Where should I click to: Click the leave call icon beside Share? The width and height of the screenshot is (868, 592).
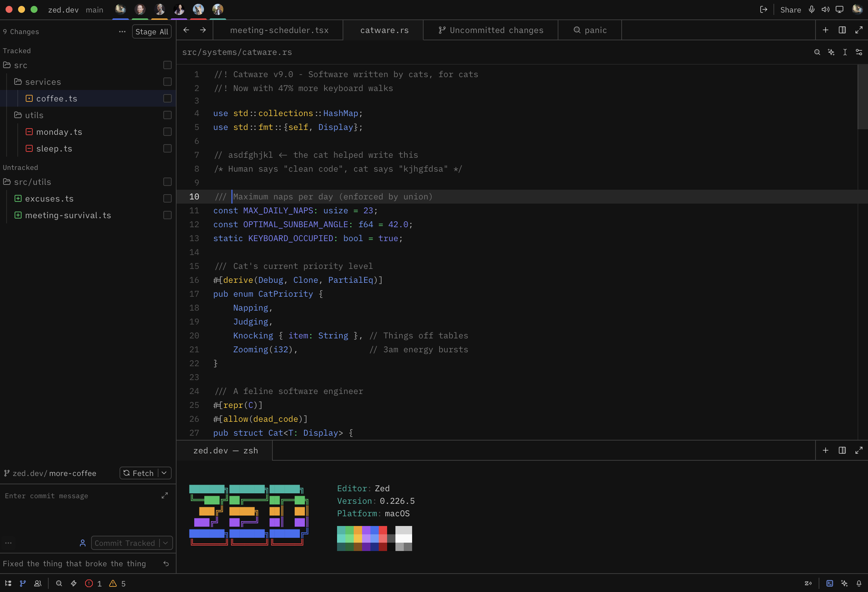click(763, 9)
